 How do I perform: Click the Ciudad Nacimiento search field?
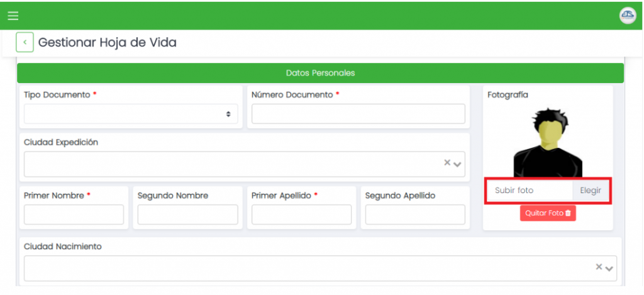308,269
